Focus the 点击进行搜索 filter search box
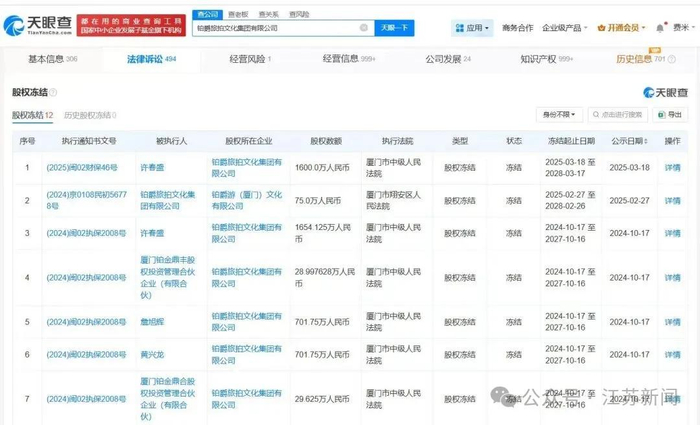The width and height of the screenshot is (700, 425). 618,115
